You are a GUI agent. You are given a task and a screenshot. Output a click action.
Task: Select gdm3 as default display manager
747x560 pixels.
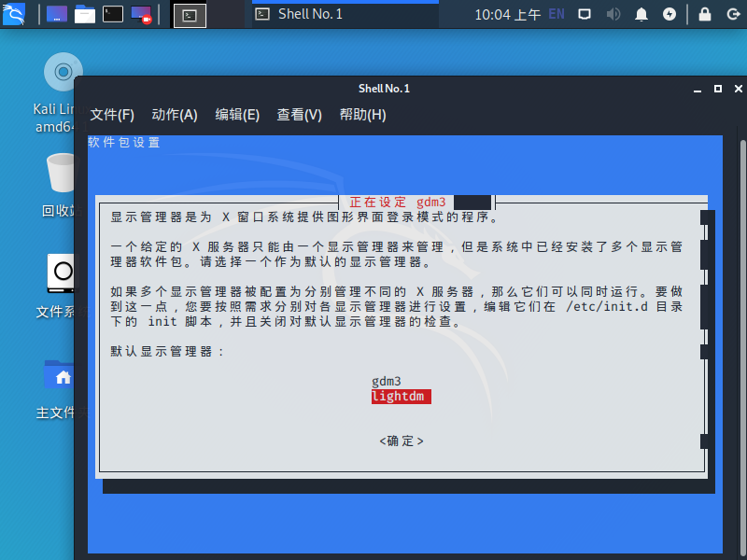pos(388,381)
